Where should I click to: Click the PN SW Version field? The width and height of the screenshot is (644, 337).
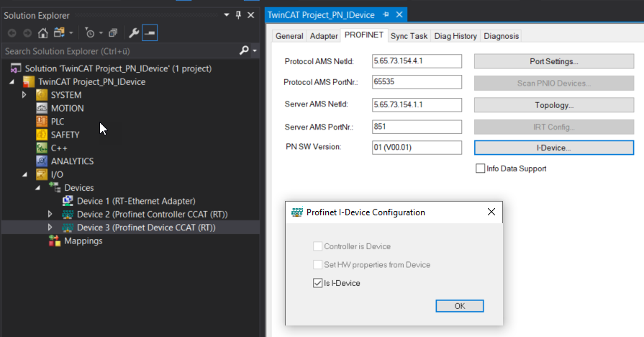(x=417, y=147)
